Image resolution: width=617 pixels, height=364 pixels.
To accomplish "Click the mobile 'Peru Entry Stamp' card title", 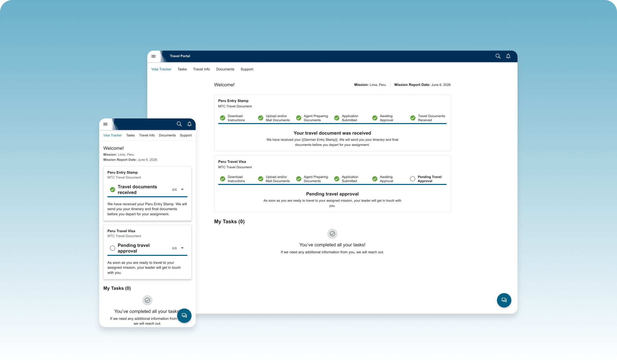I will pos(122,172).
